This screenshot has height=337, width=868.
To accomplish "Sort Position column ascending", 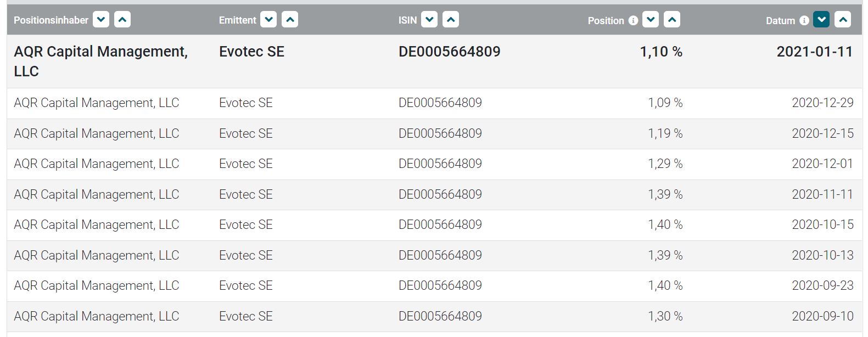I will (x=671, y=20).
